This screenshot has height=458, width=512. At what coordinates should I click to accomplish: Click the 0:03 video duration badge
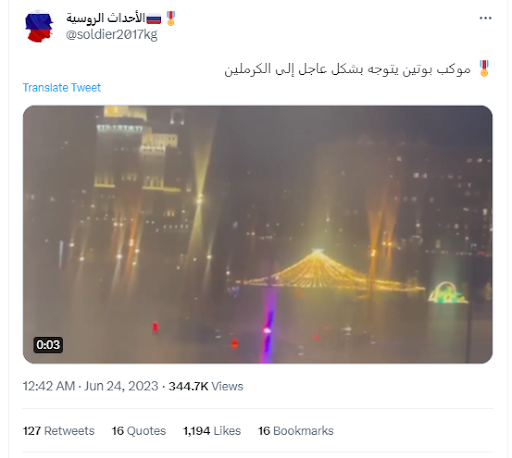pos(48,345)
